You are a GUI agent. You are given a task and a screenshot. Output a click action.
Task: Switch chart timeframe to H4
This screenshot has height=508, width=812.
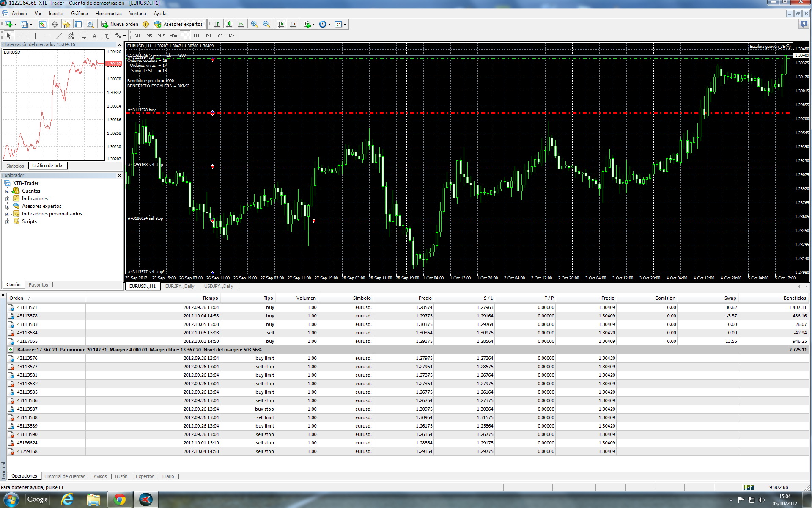(x=196, y=36)
